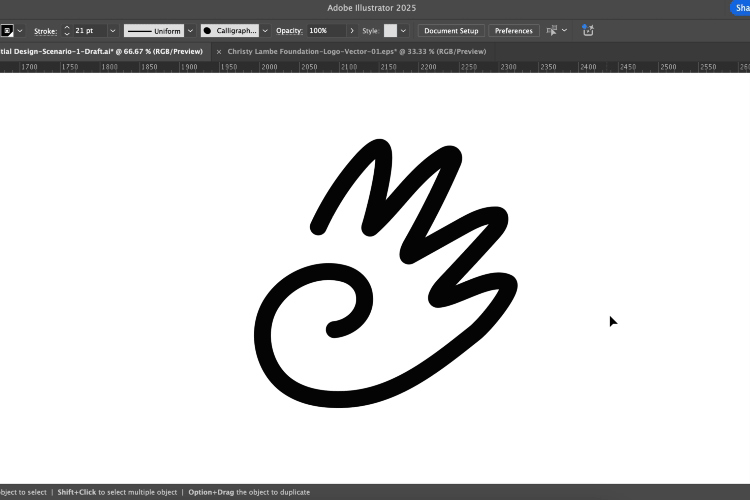Click the Calligraphic brush definition box
Screen dimensions: 750x500
[x=230, y=31]
